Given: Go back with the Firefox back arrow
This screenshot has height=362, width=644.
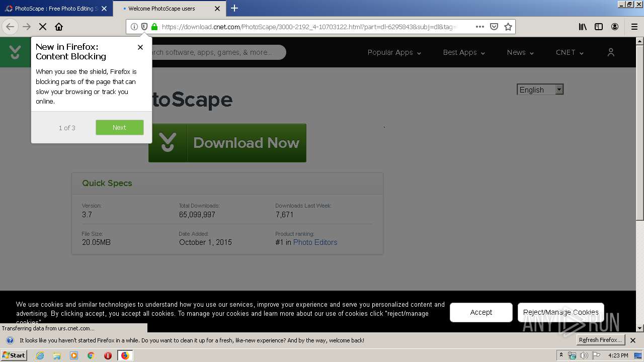Looking at the screenshot, I should click(x=10, y=27).
